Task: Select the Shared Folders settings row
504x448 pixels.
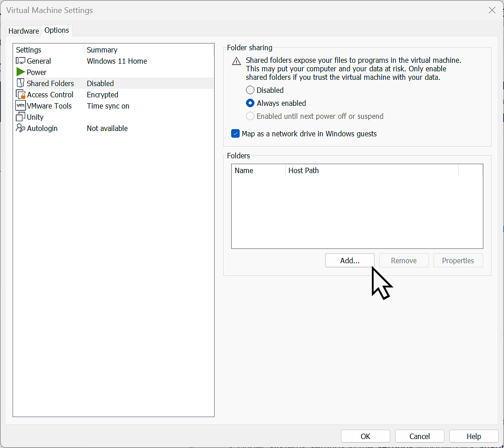Action: (50, 83)
